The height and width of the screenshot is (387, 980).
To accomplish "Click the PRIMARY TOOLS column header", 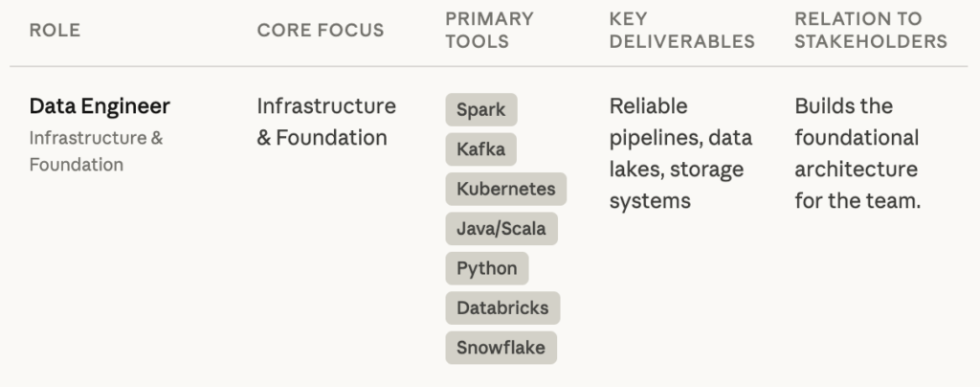I will [x=489, y=30].
